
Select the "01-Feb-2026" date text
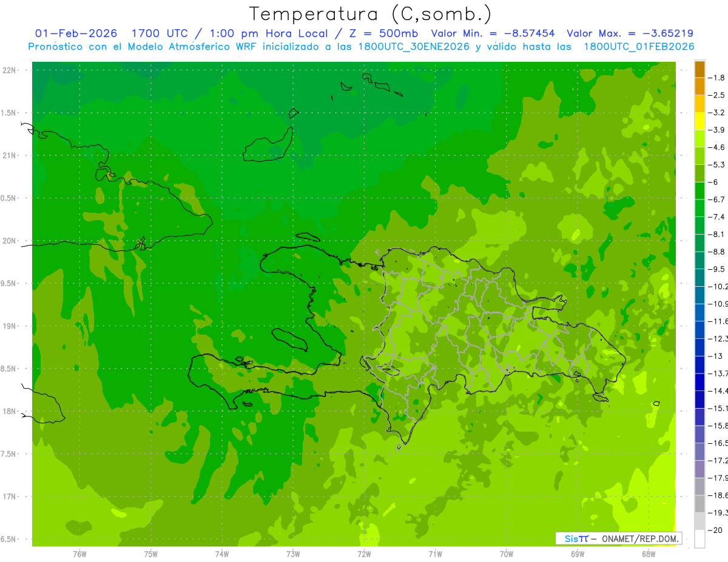tap(76, 33)
